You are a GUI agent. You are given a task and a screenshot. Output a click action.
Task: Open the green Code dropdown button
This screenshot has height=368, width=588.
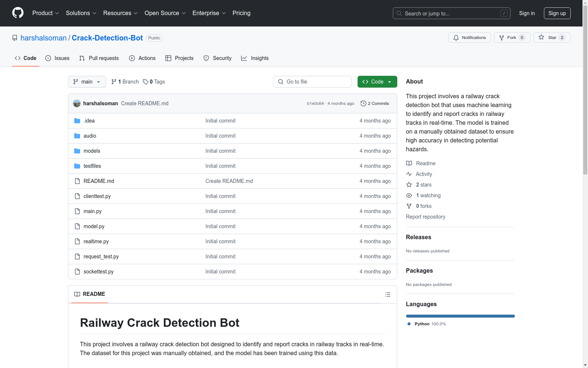(x=377, y=82)
